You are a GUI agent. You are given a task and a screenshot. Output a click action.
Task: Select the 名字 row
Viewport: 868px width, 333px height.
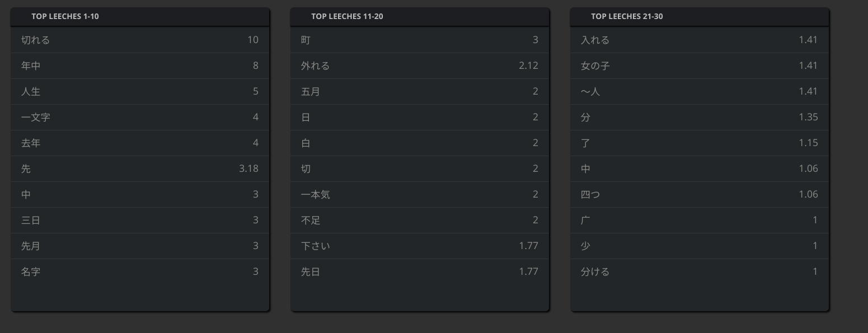click(x=140, y=272)
